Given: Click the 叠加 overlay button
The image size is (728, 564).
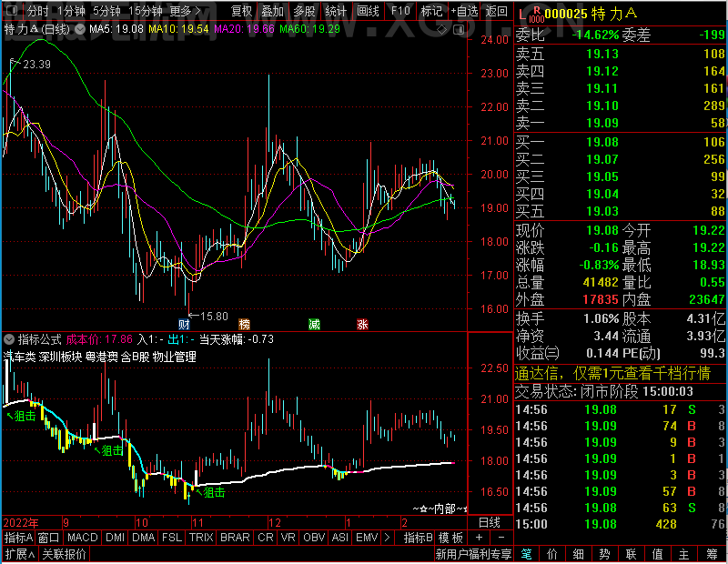Looking at the screenshot, I should pyautogui.click(x=272, y=11).
